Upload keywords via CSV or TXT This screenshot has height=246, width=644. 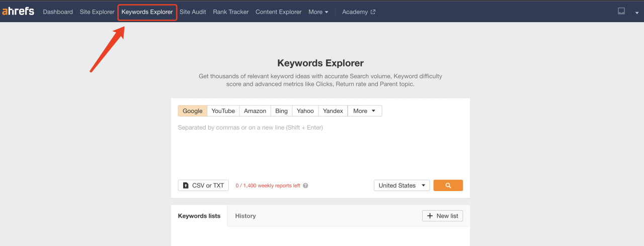tap(203, 186)
